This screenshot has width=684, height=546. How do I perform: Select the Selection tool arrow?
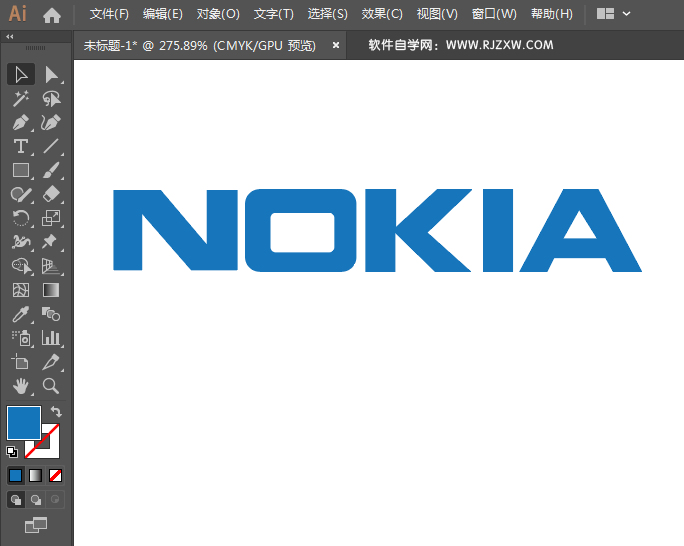coord(21,75)
